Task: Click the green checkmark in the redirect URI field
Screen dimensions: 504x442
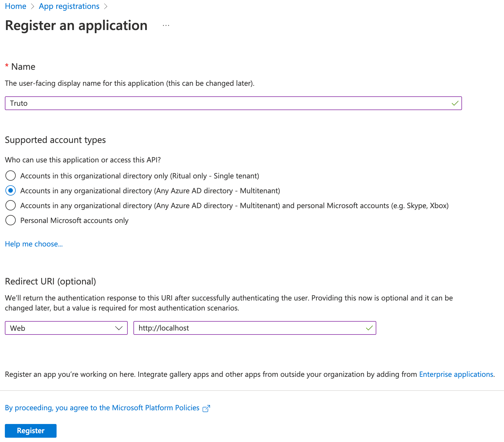Action: (369, 328)
